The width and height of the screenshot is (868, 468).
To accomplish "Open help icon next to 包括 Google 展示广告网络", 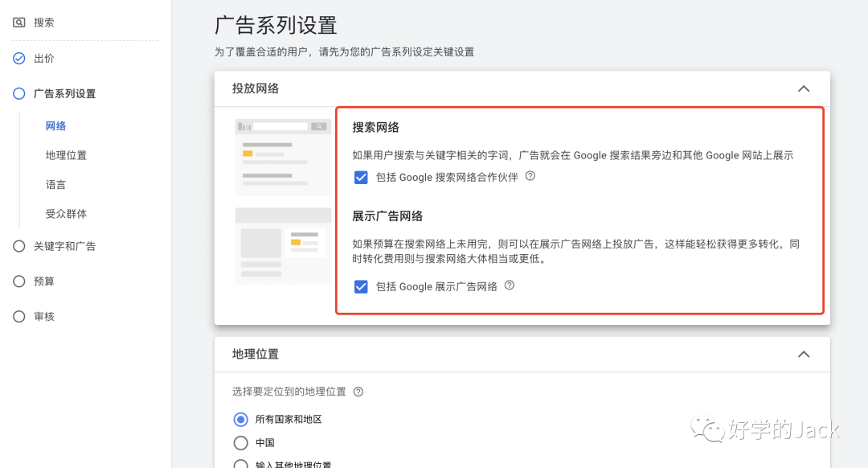I will tap(510, 285).
